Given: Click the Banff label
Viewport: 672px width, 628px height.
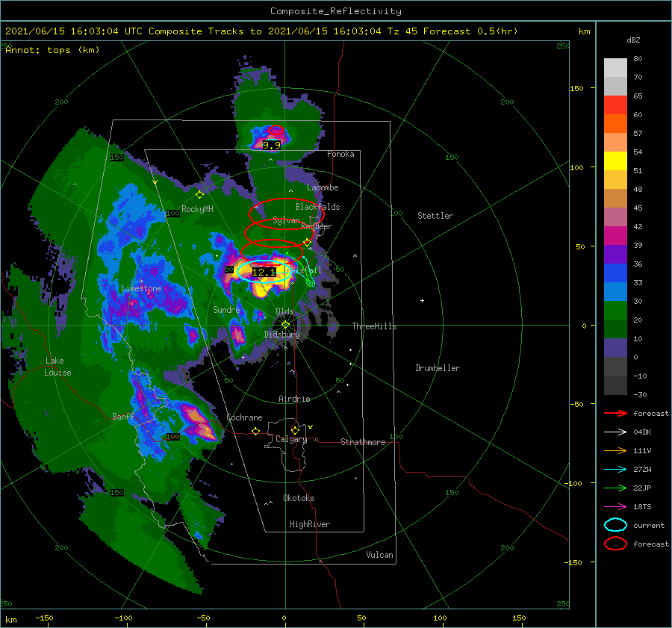Looking at the screenshot, I should [x=123, y=416].
